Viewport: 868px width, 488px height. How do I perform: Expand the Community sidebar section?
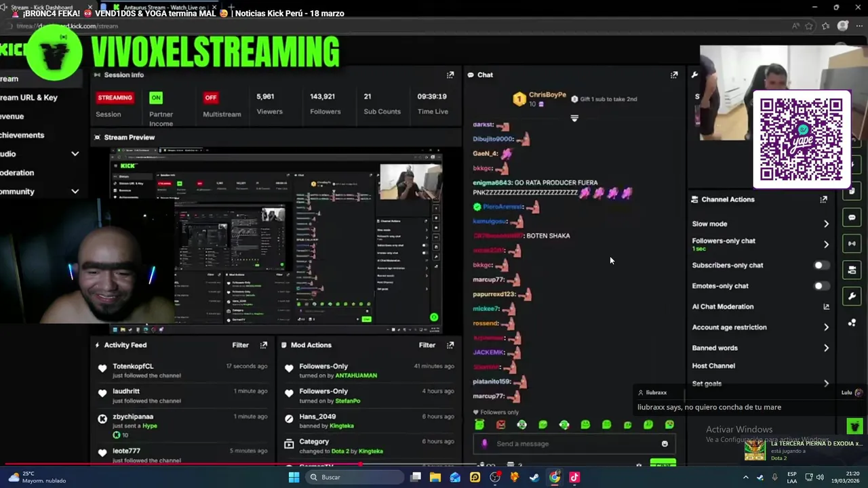pyautogui.click(x=75, y=191)
